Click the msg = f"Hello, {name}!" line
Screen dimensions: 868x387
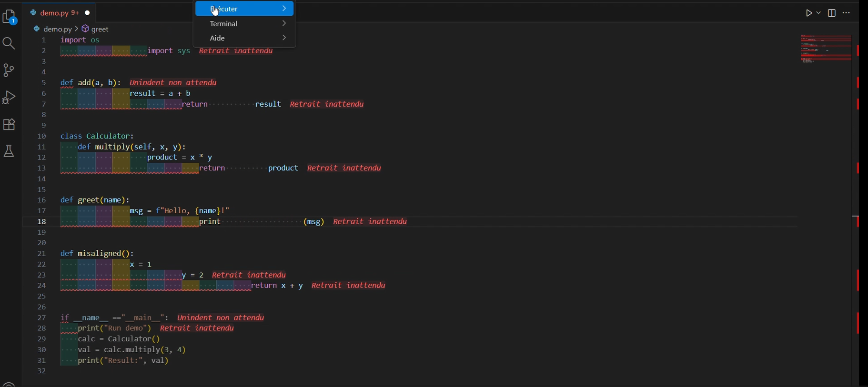tap(180, 211)
